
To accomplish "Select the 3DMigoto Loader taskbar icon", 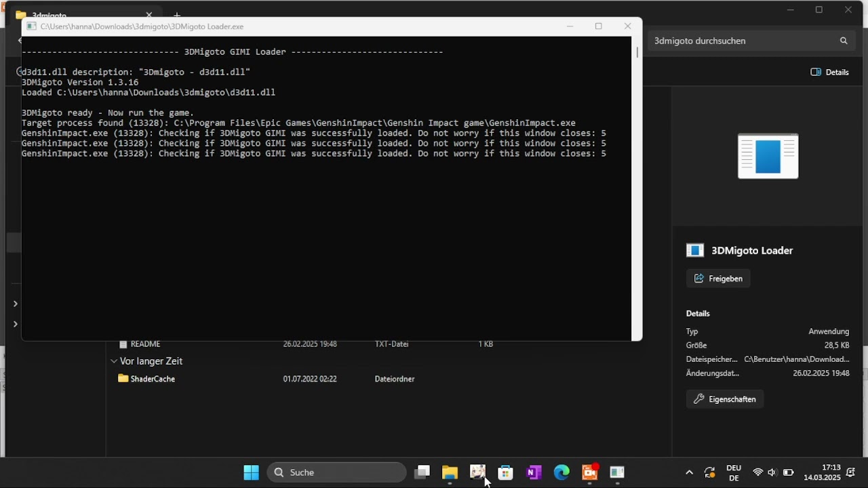I will pos(617,472).
